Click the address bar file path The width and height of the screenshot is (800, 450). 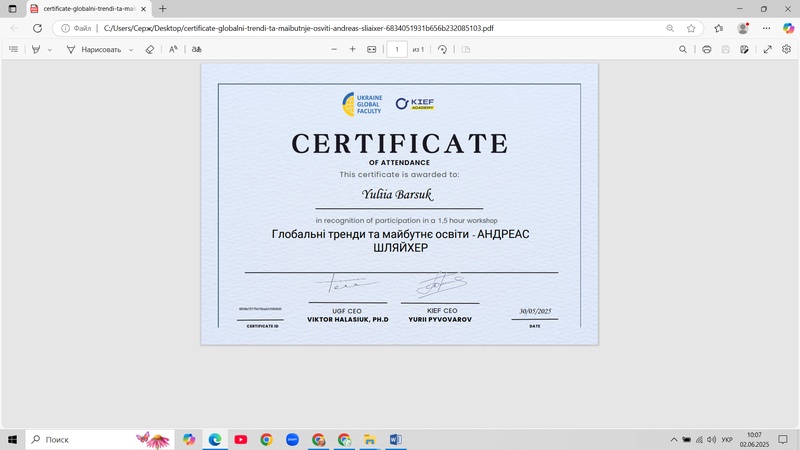pos(298,29)
